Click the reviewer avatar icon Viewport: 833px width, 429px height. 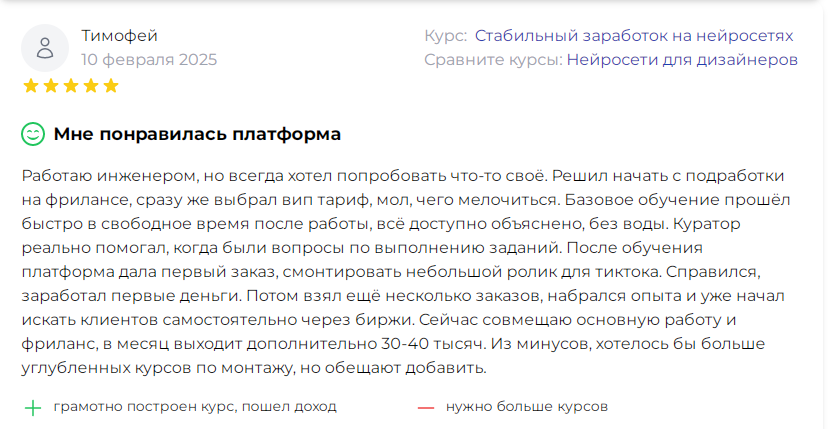(44, 48)
